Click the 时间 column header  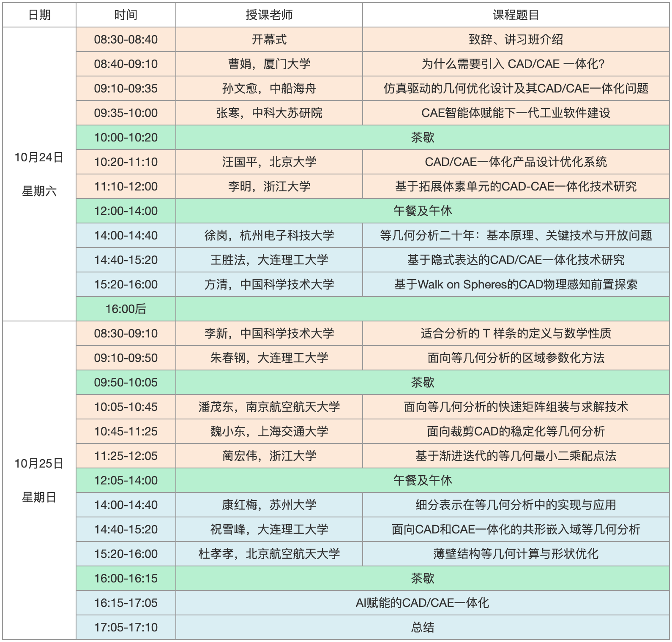click(x=126, y=15)
